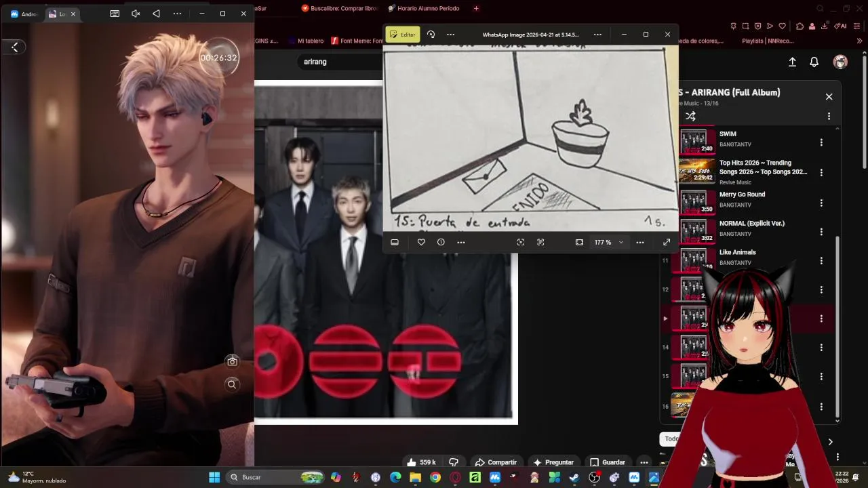The height and width of the screenshot is (488, 868).
Task: Click the magnifier icon in the game window
Action: 232,384
